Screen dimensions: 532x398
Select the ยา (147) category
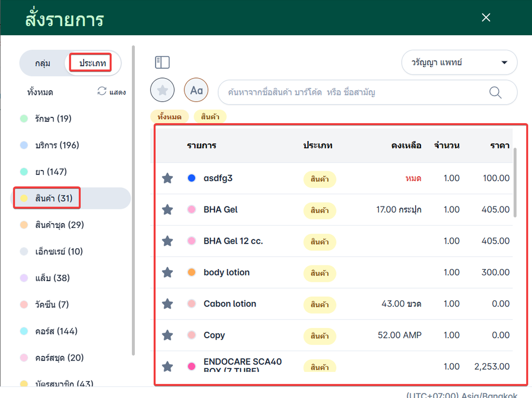coord(51,172)
